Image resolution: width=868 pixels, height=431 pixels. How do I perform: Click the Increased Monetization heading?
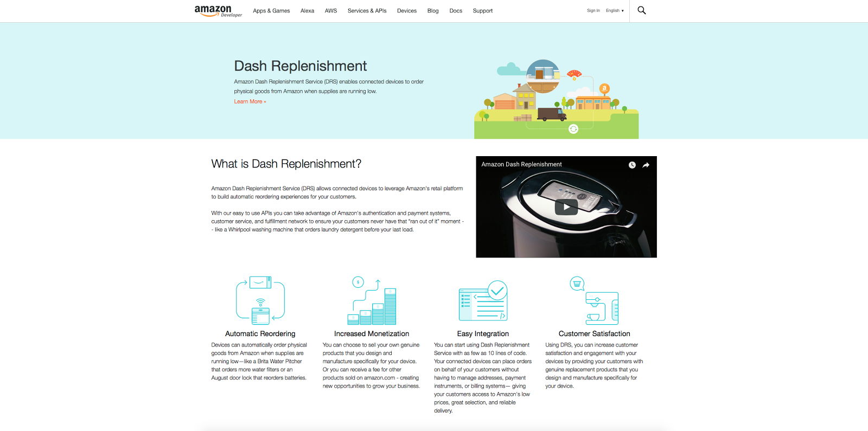tap(372, 334)
